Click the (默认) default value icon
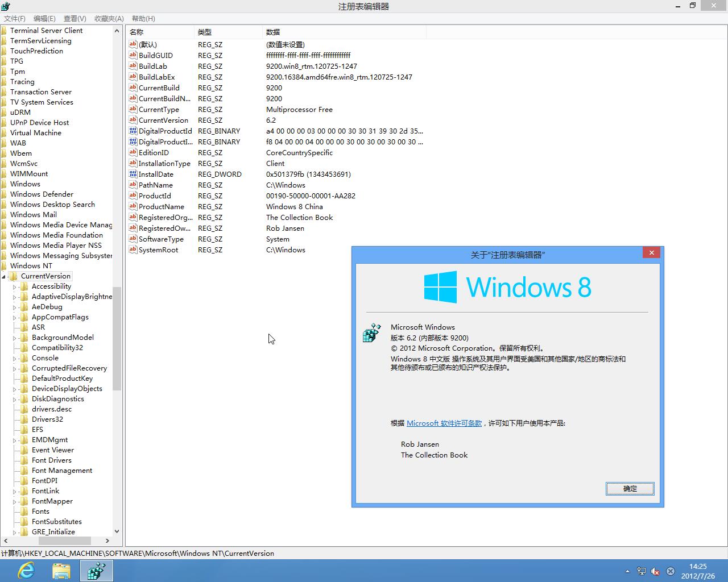 (x=133, y=44)
